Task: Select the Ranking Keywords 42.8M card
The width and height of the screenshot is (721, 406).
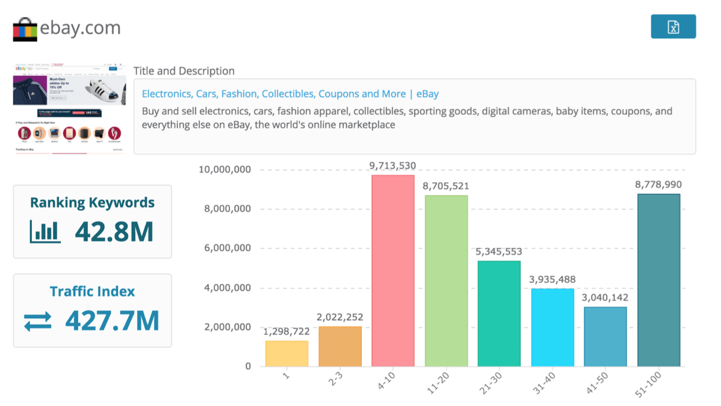Action: [x=92, y=221]
